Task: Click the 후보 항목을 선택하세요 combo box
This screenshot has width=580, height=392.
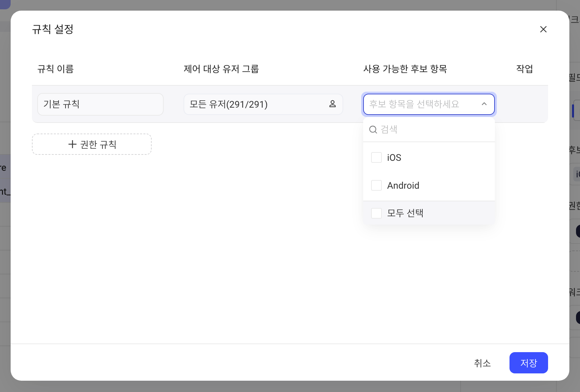Action: 429,104
